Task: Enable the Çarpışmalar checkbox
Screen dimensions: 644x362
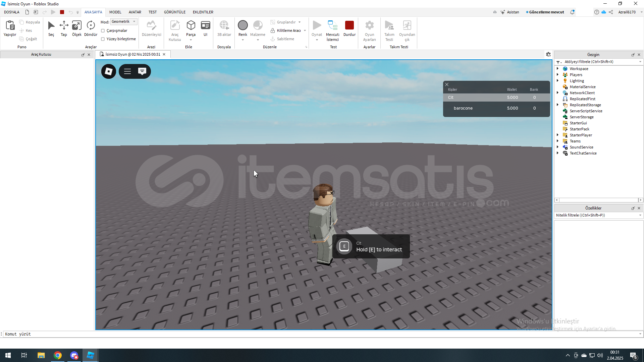Action: [x=103, y=31]
